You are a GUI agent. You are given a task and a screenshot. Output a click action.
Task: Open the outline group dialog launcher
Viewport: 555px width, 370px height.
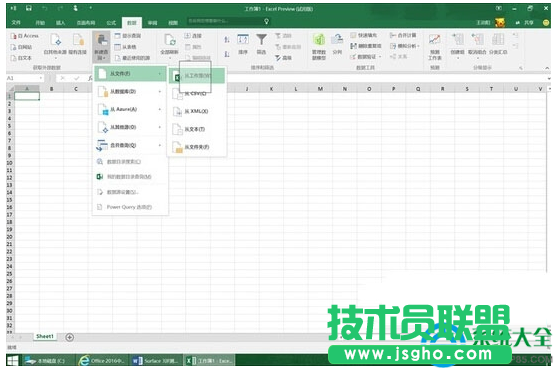pos(521,68)
